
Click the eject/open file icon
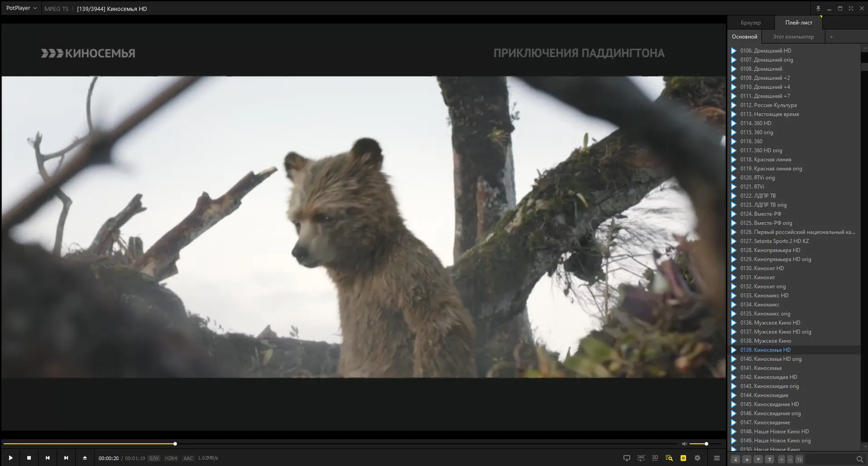(85, 458)
